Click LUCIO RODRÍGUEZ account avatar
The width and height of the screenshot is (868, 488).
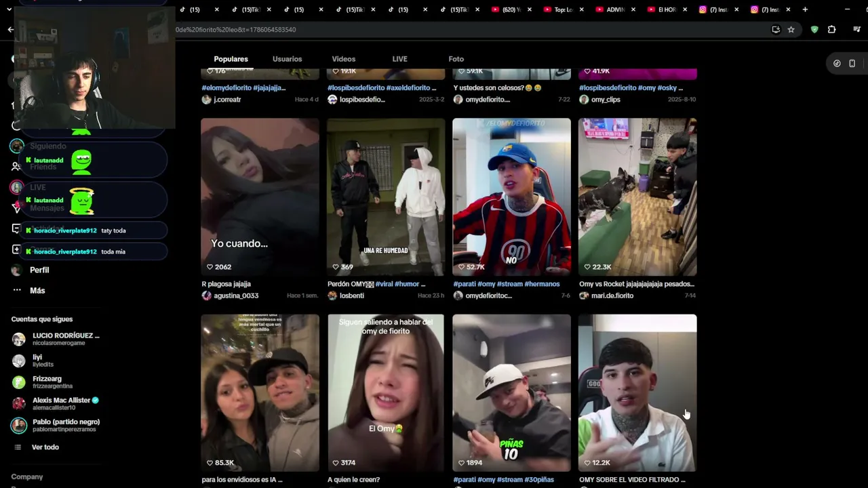[x=19, y=339]
